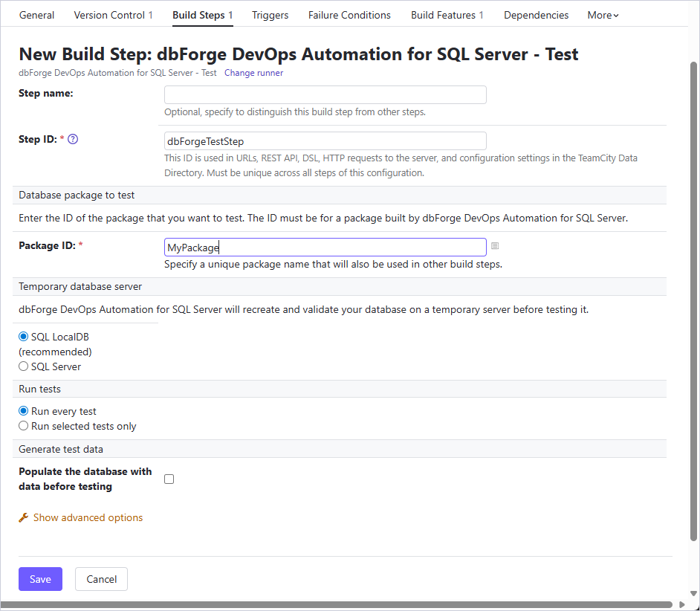Switch to the Dependencies tab
This screenshot has width=700, height=611.
pos(536,15)
